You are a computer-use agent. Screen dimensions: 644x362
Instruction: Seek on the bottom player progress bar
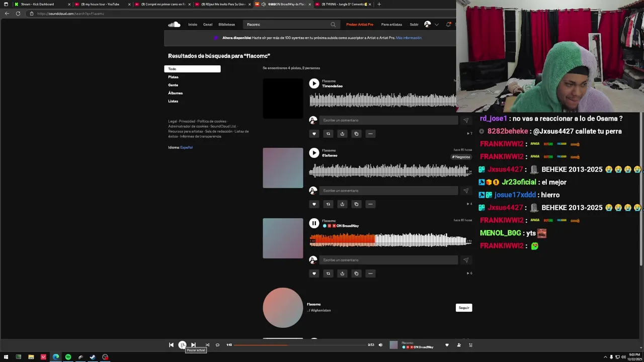300,345
